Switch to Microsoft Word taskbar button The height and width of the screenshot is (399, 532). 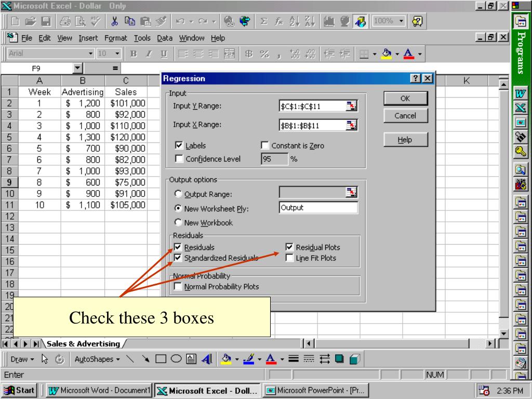click(x=99, y=390)
